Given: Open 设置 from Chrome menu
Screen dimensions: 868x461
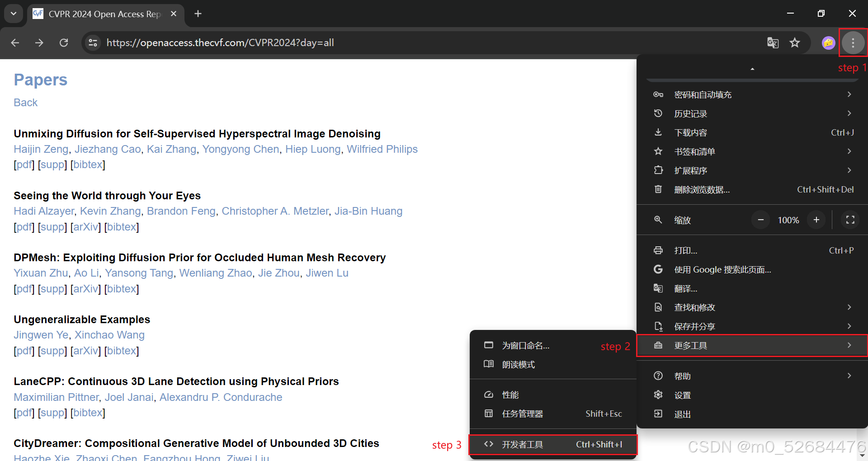Looking at the screenshot, I should tap(752, 395).
